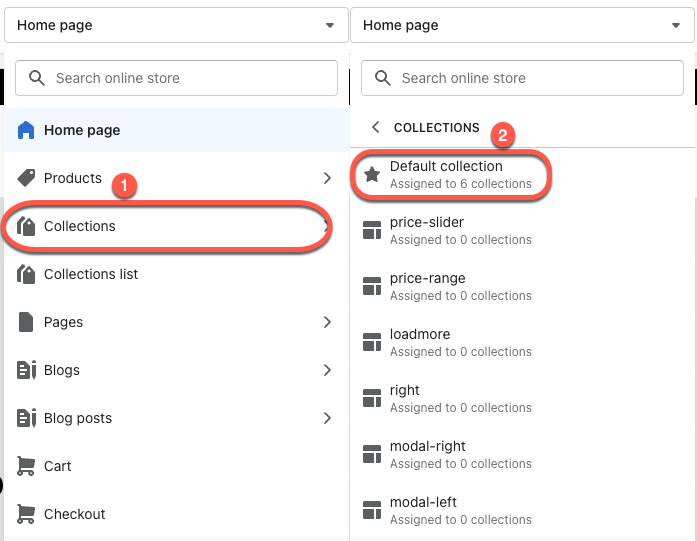Viewport: 697px width, 541px height.
Task: Focus the left Search online store field
Action: coord(176,78)
